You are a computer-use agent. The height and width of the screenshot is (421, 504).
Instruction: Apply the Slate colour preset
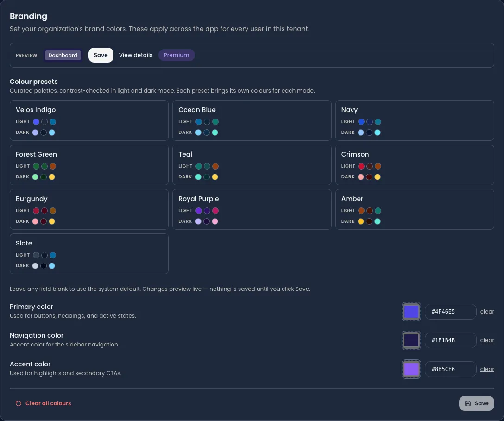[x=89, y=254]
